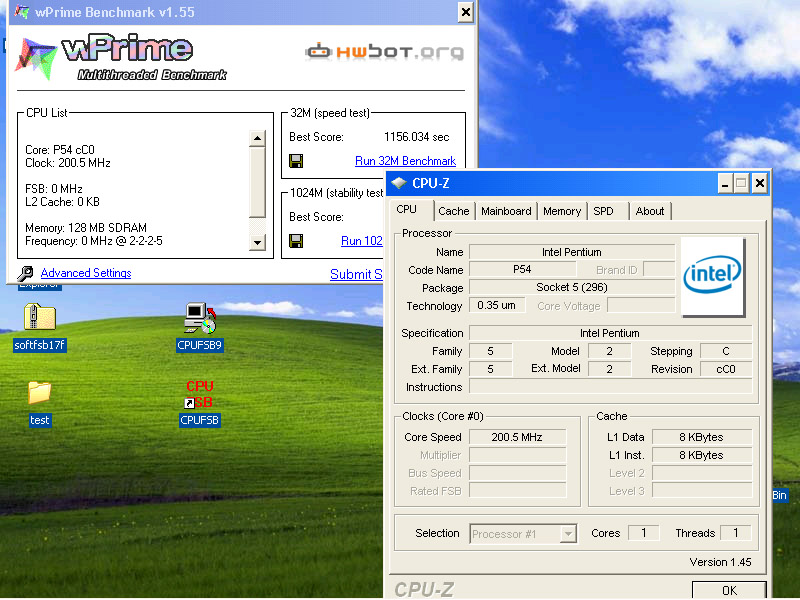Switch to the CPU tab in CPU-Z
The width and height of the screenshot is (800, 600).
pyautogui.click(x=407, y=210)
